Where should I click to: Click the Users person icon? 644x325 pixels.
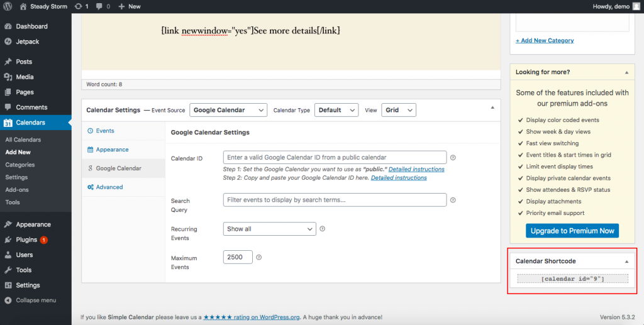tap(8, 255)
